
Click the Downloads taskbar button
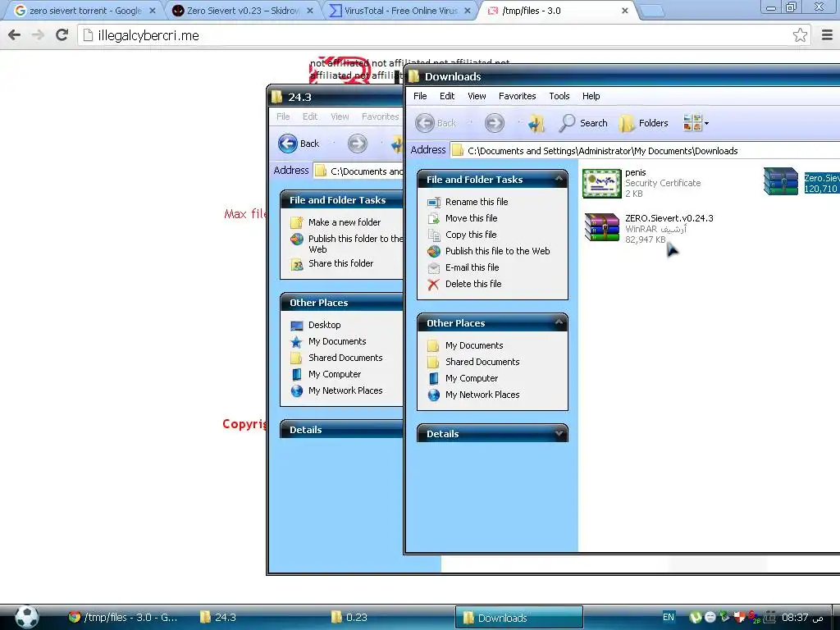coord(519,617)
